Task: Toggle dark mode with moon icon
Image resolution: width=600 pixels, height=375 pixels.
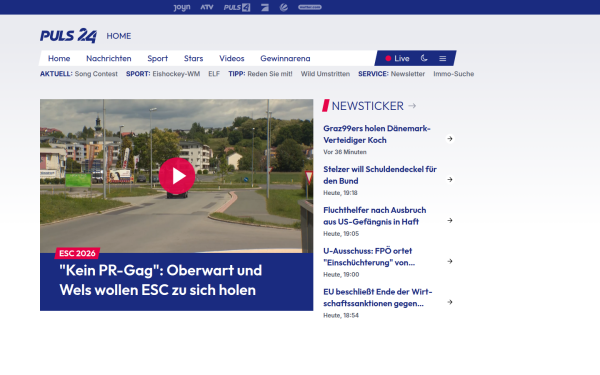Action: [x=424, y=58]
